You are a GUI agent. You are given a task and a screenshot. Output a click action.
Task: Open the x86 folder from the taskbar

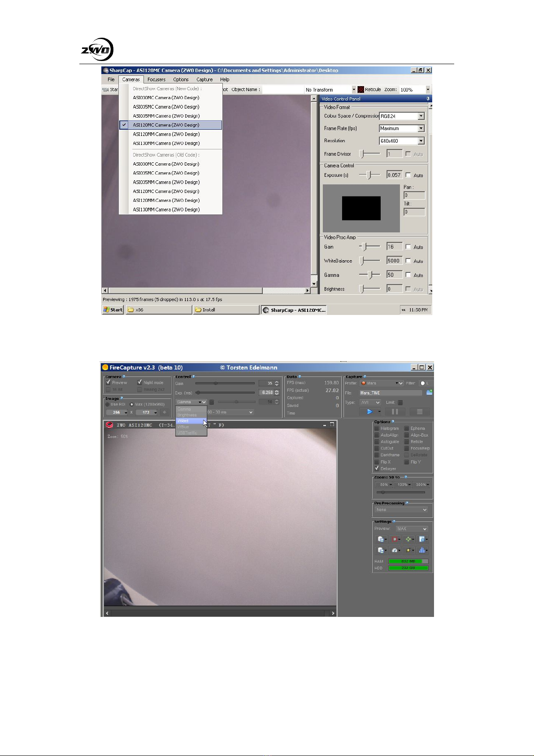pos(159,310)
